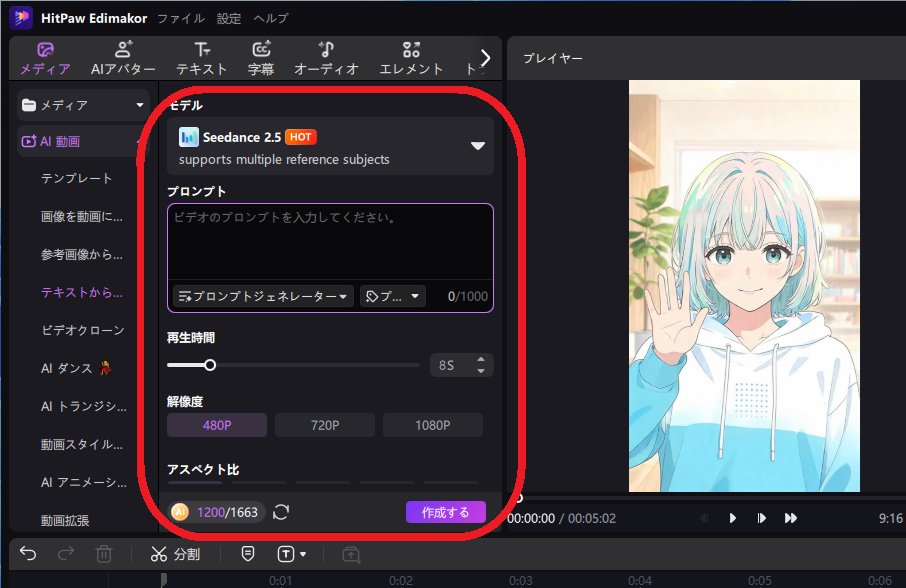Select AI トランジシ... in sidebar
The image size is (906, 588).
click(x=84, y=407)
